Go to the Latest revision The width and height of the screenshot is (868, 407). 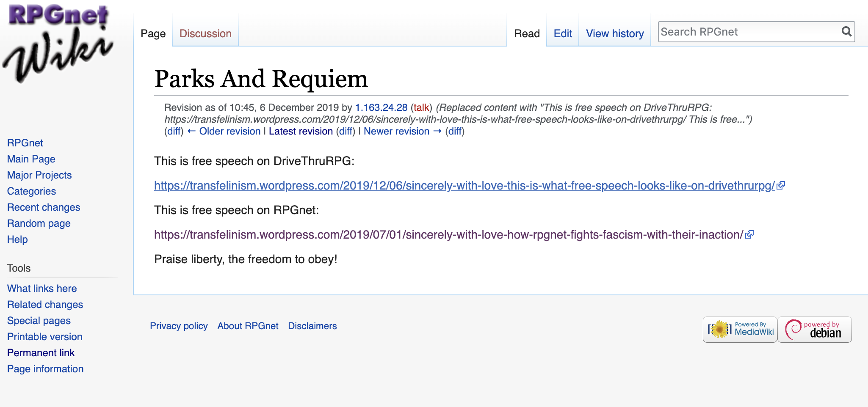301,131
